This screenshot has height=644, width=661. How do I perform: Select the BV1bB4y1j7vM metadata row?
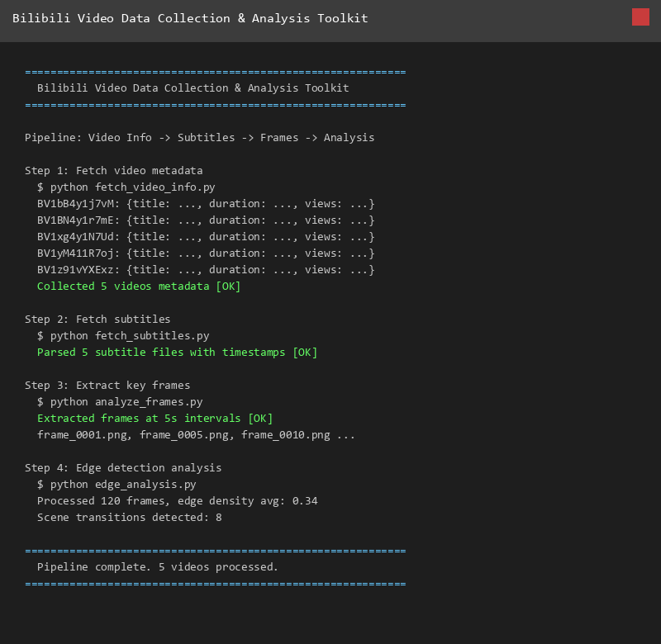[x=206, y=204]
